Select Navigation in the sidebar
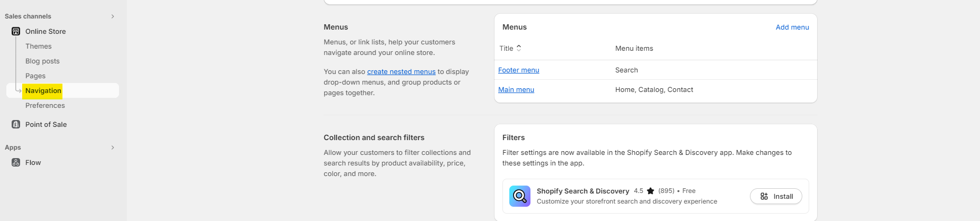 (x=43, y=91)
